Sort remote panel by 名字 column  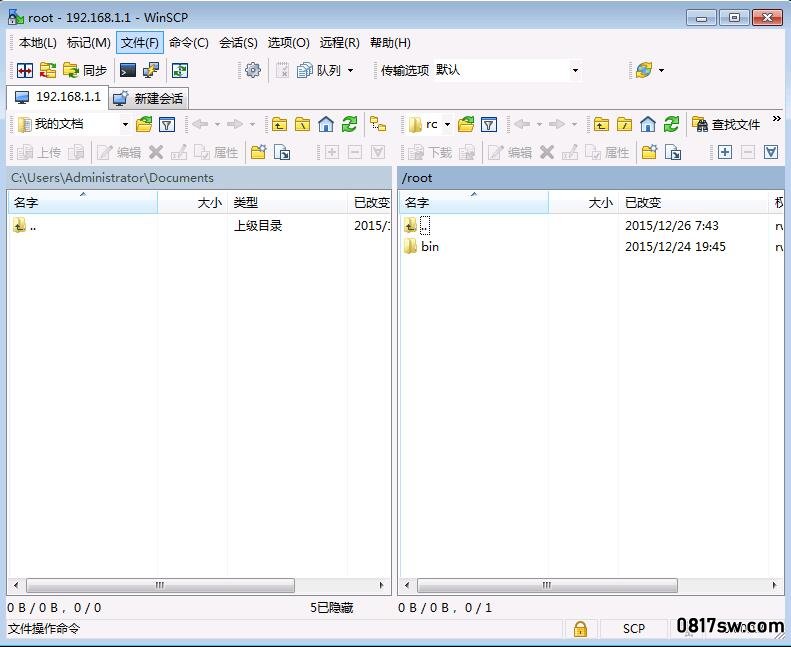click(474, 203)
